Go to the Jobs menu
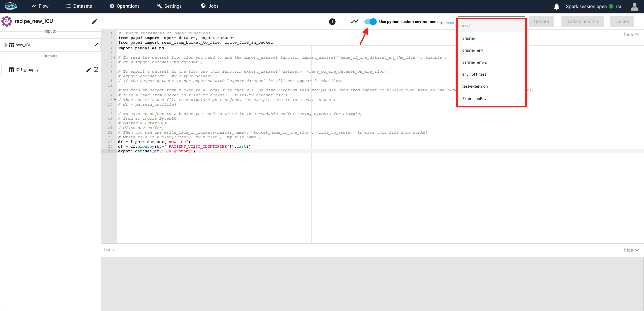Viewport: 644px width, 311px height. tap(210, 6)
